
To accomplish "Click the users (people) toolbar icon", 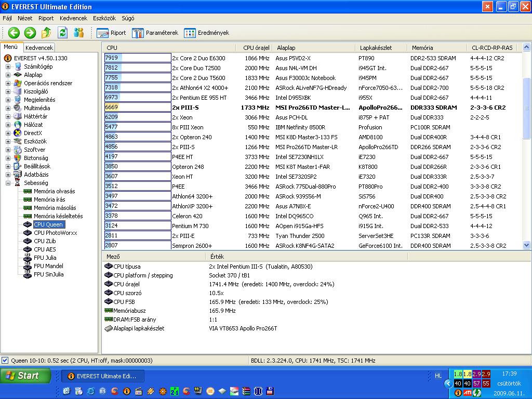I will click(79, 33).
